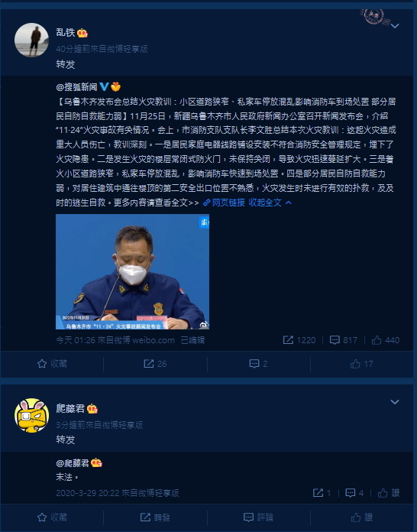Screen dimensions: 417x532
Task: Open 乱铁's profile avatar
Action: (31, 40)
